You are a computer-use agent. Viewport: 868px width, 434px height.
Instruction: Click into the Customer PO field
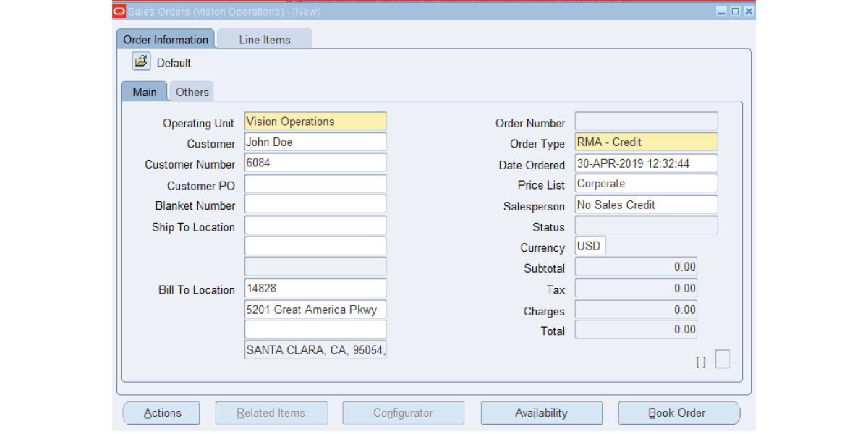(315, 184)
